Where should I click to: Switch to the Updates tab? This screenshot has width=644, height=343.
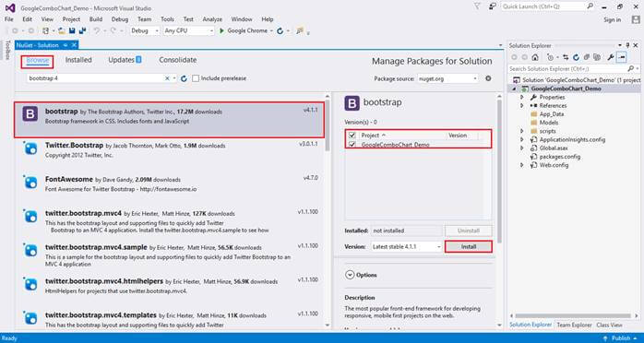coord(125,60)
